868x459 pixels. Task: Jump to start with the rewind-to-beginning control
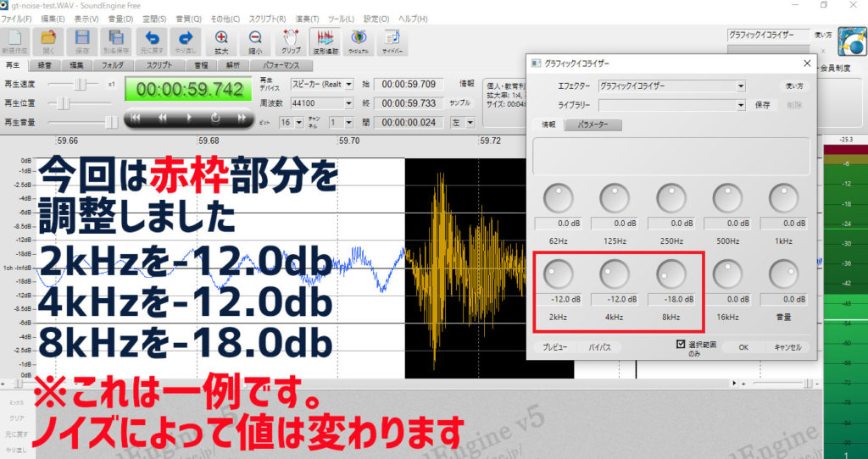[x=136, y=117]
